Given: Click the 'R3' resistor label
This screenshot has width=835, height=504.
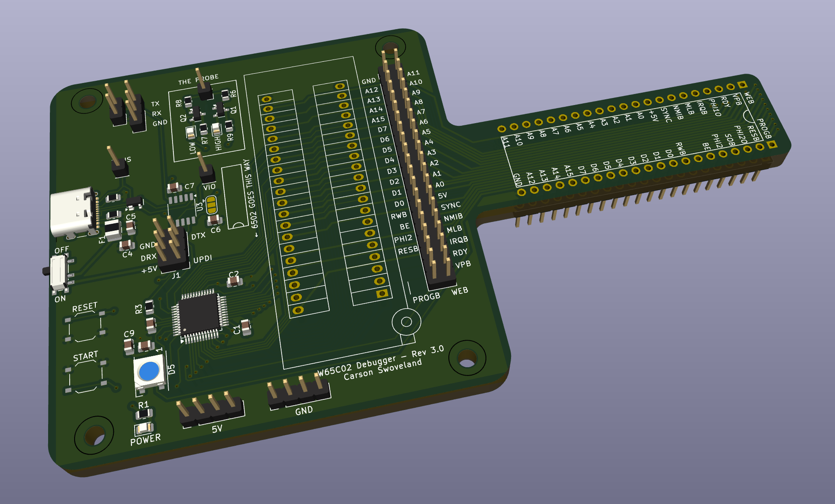Looking at the screenshot, I should click(x=139, y=309).
